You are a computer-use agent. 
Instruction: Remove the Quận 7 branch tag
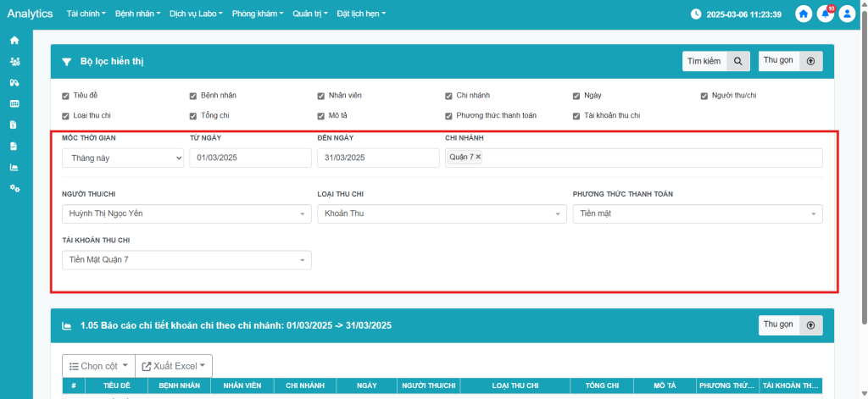[x=478, y=158]
